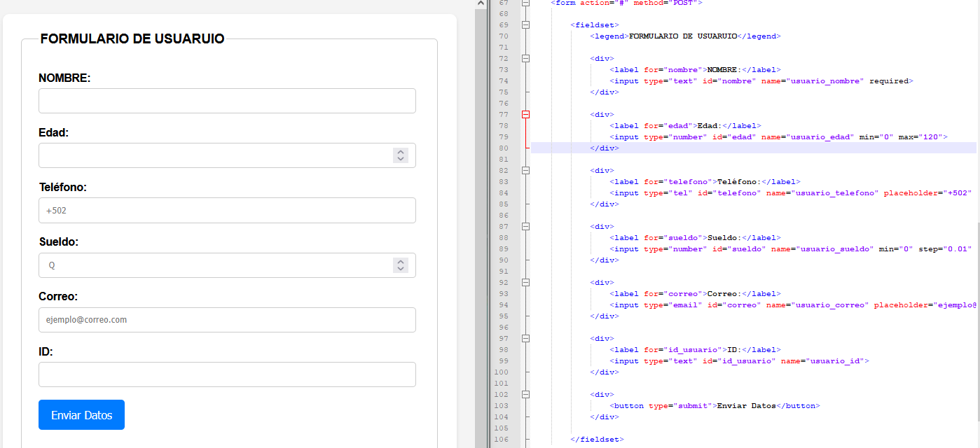Focus the ID text input
980x448 pixels.
[x=227, y=374]
